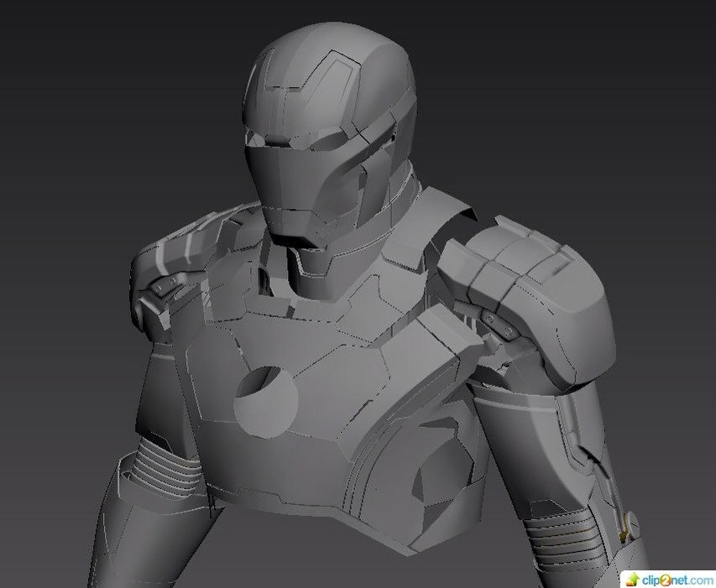The width and height of the screenshot is (716, 588).
Task: Select the helmet faceplate of the armor model
Action: [x=299, y=191]
